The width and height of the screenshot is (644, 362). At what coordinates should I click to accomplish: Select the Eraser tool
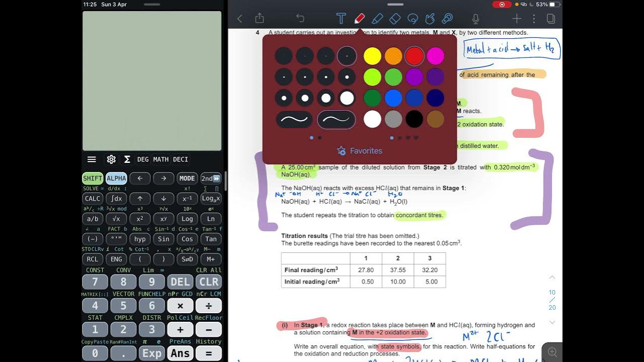tap(395, 19)
